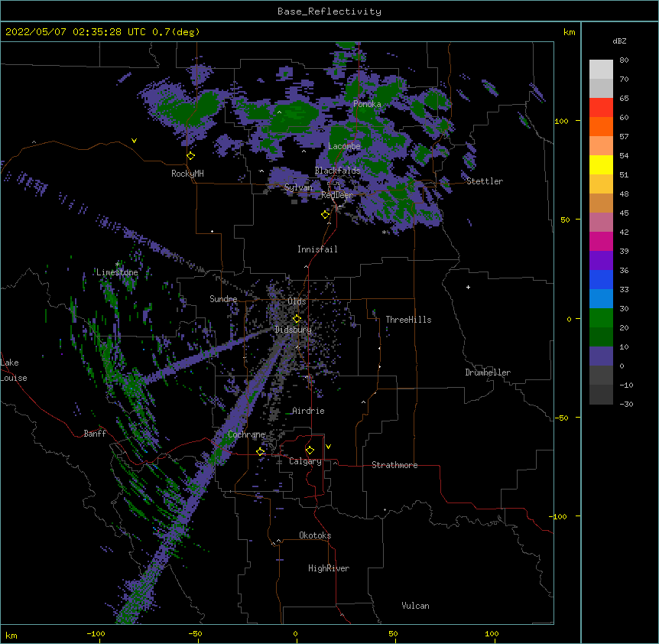Click the Blackfalds city label

point(337,171)
